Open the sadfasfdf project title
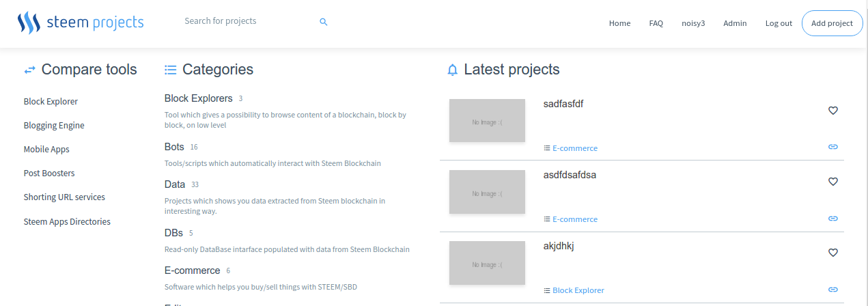 click(x=563, y=104)
